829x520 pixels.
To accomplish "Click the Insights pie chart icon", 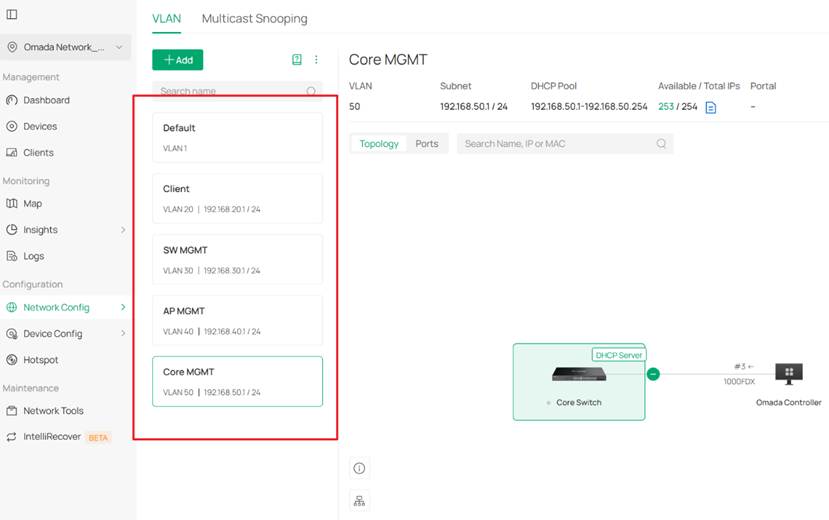I will (x=12, y=229).
